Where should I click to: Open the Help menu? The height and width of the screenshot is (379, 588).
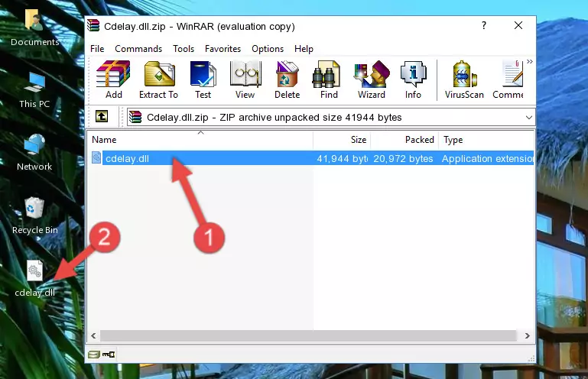click(304, 49)
